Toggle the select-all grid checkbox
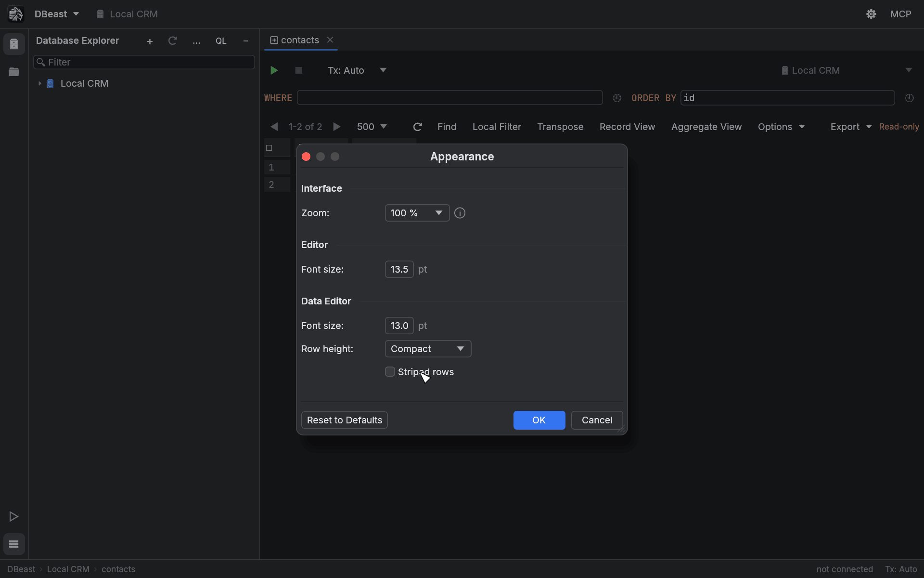924x578 pixels. click(269, 148)
